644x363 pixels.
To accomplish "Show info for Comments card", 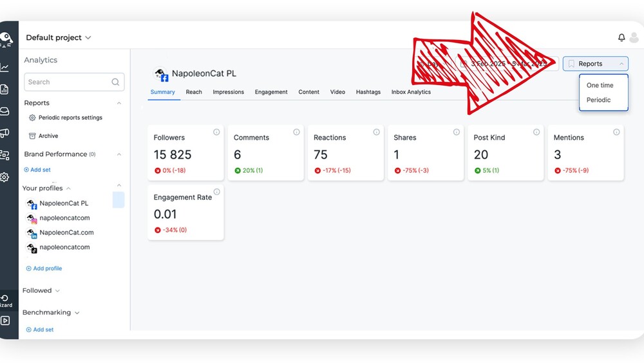I will [x=296, y=132].
